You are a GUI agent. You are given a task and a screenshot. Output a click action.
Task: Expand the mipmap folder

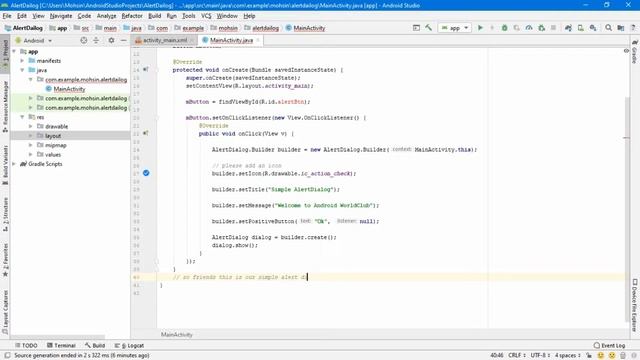click(x=31, y=145)
